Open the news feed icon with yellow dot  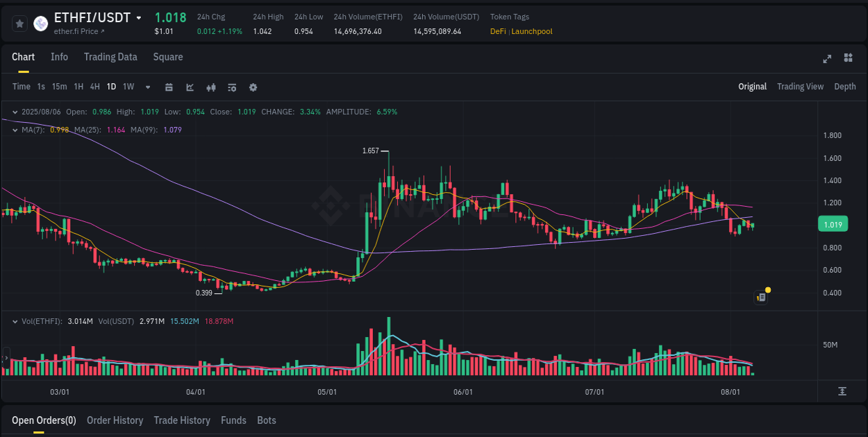(x=760, y=297)
